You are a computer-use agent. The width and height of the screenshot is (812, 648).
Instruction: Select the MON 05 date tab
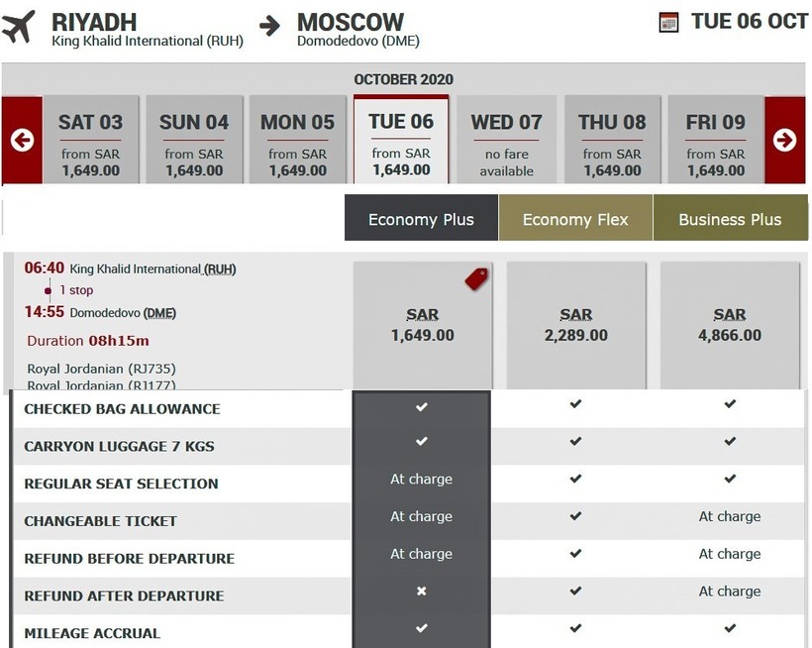tap(297, 140)
